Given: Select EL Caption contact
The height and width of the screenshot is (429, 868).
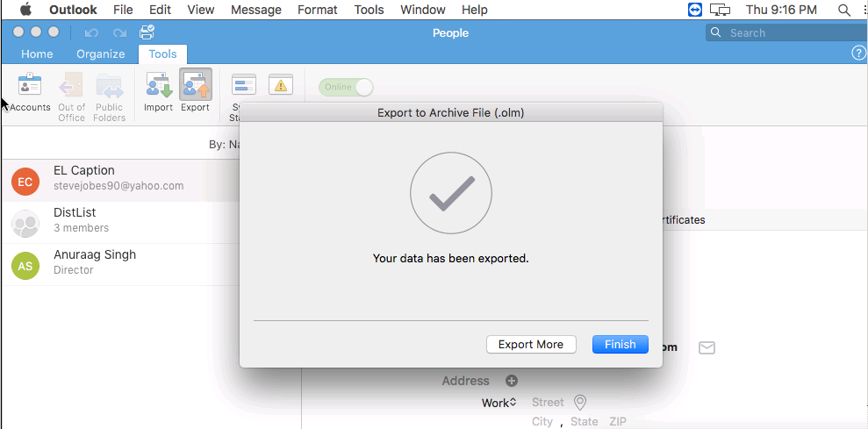Looking at the screenshot, I should pyautogui.click(x=121, y=181).
